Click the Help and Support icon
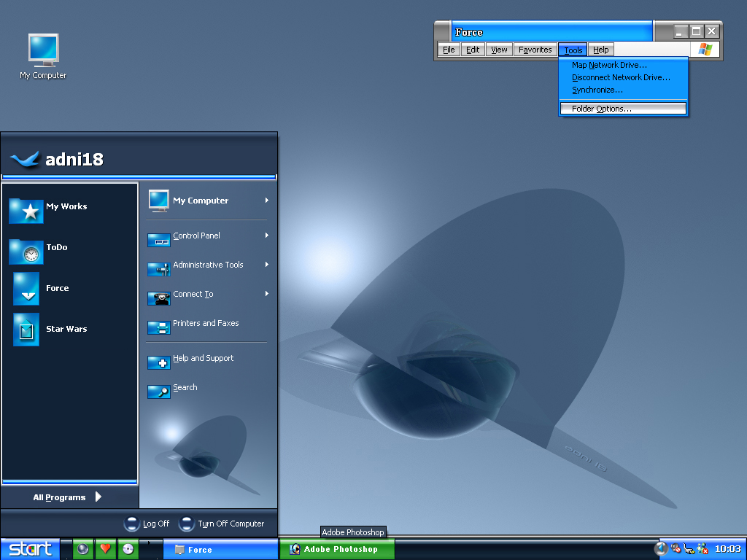Viewport: 747px width, 560px height. [x=158, y=363]
